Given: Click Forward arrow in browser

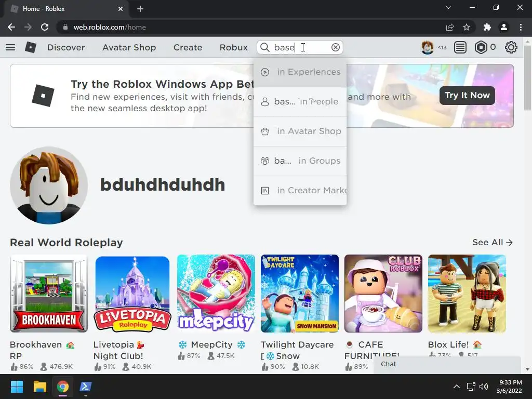Looking at the screenshot, I should click(x=28, y=27).
